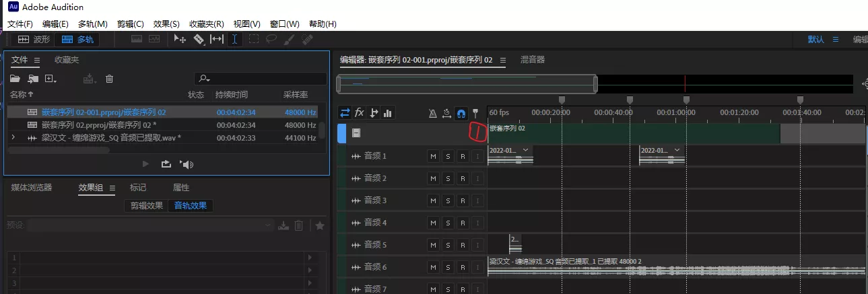Open the 属性 tab
Viewport: 868px width, 294px height.
click(x=181, y=188)
